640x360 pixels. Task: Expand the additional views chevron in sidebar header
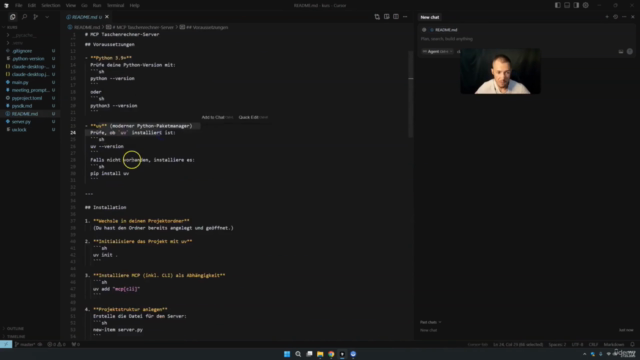tap(47, 17)
